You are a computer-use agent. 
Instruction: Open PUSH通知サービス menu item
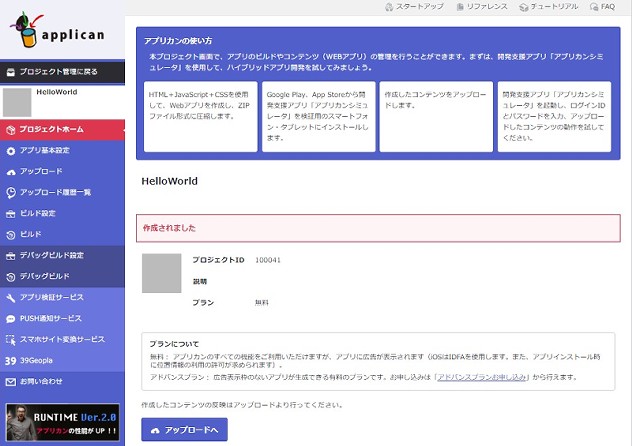62,318
